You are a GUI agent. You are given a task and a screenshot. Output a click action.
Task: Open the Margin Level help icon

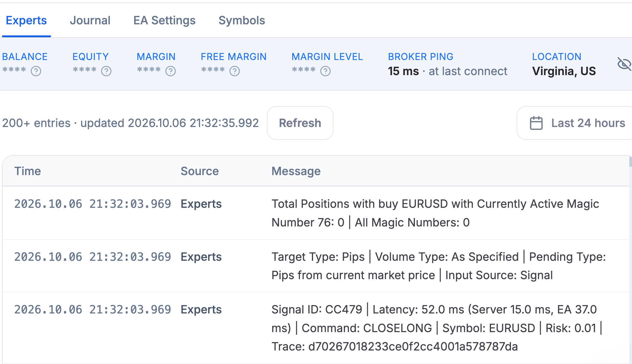click(x=325, y=71)
